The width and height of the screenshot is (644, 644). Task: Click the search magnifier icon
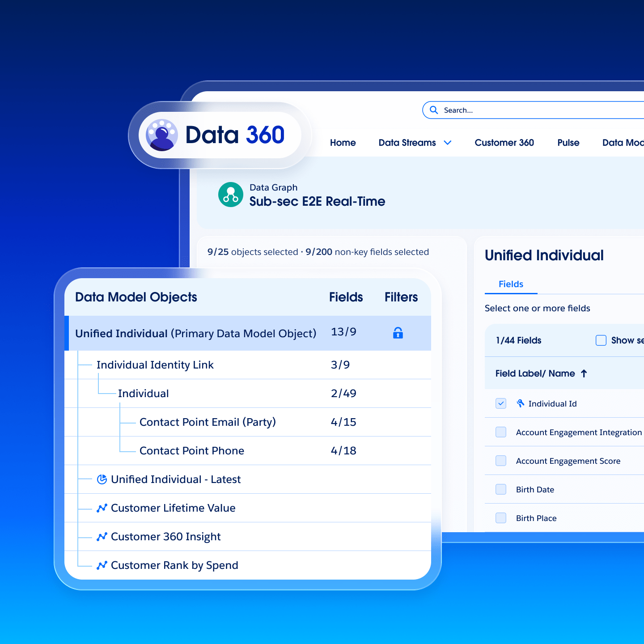[x=434, y=110]
